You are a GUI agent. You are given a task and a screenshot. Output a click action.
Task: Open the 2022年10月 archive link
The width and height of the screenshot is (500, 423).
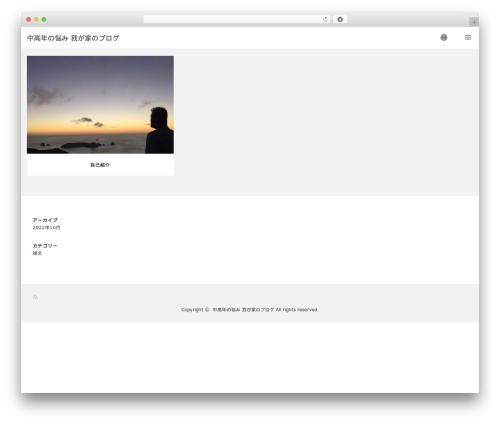[x=46, y=228]
